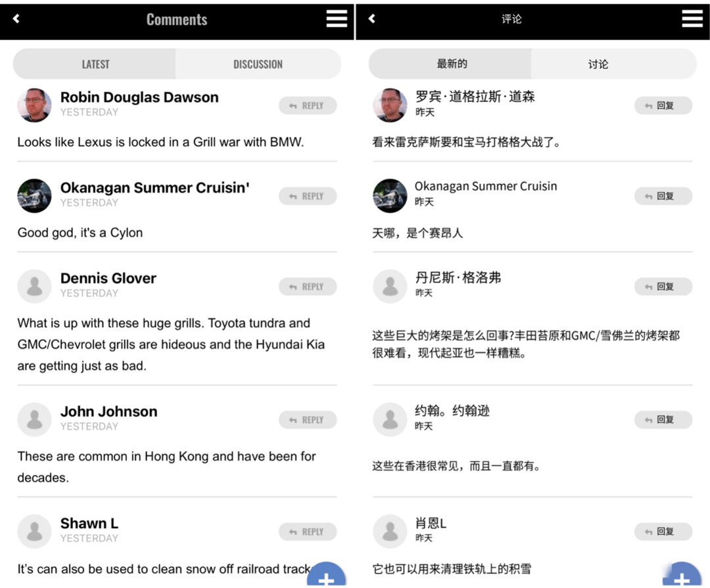710x588 pixels.
Task: Tap 回复 next to 罗宾·道格拉斯·道森
Action: 663,106
